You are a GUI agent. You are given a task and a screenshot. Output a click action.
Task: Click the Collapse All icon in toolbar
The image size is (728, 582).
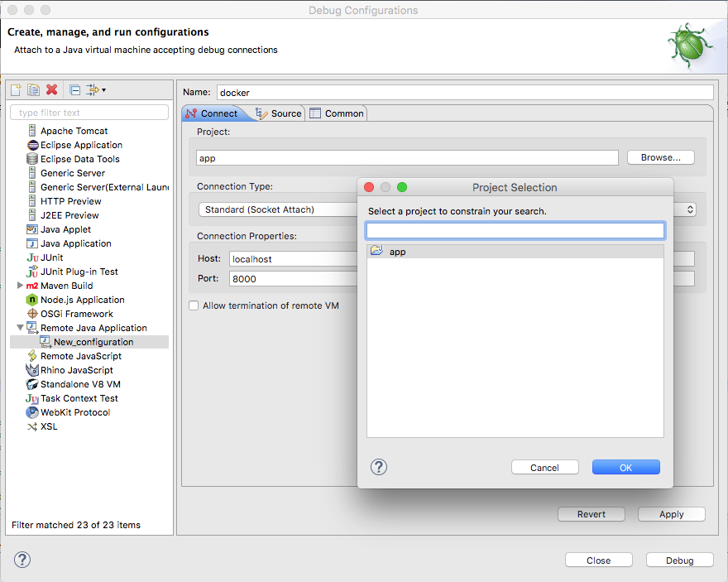[x=74, y=89]
